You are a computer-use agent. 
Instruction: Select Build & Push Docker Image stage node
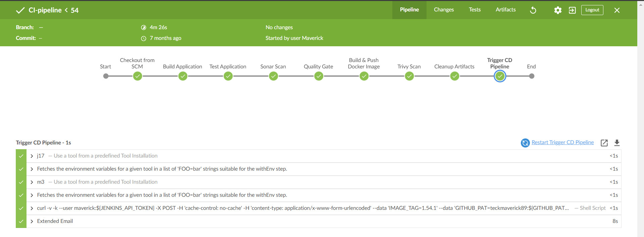point(364,76)
